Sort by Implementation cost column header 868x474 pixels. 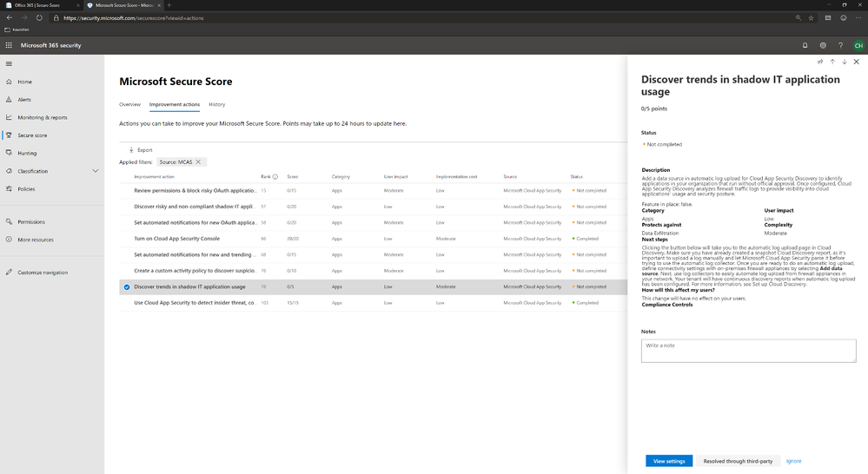point(456,177)
